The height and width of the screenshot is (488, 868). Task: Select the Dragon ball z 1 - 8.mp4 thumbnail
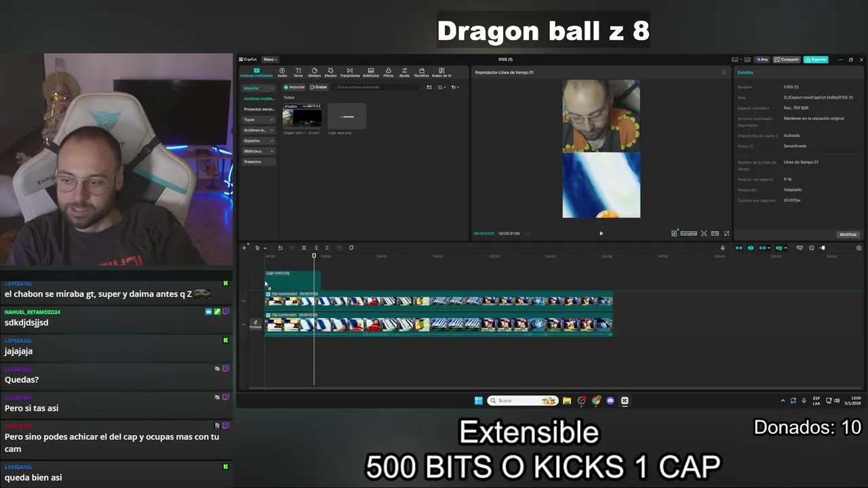click(x=302, y=116)
